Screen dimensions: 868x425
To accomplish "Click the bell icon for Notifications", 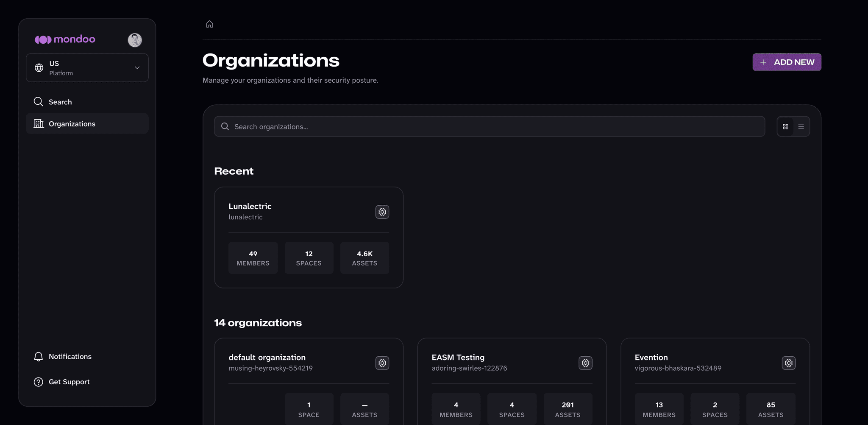I will tap(39, 357).
